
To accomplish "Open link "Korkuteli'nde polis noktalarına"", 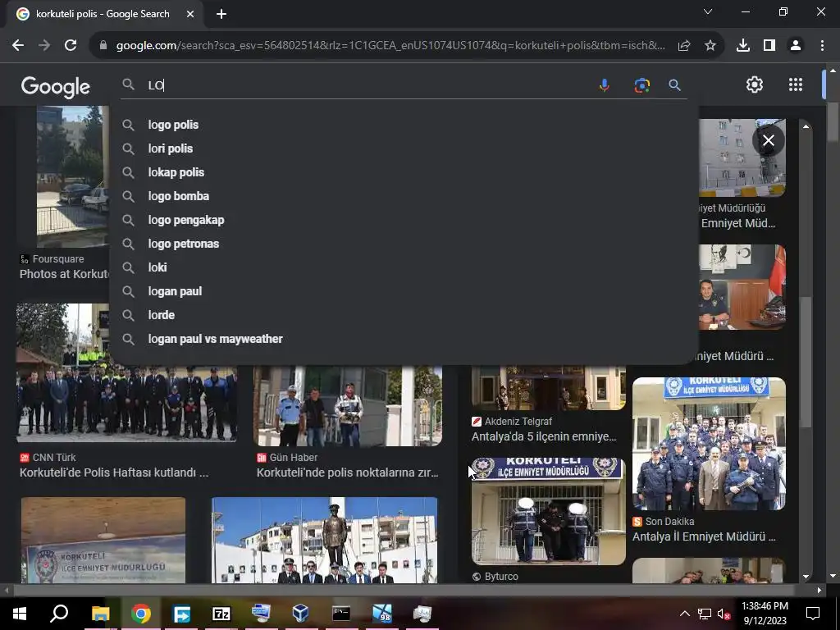I will (347, 472).
